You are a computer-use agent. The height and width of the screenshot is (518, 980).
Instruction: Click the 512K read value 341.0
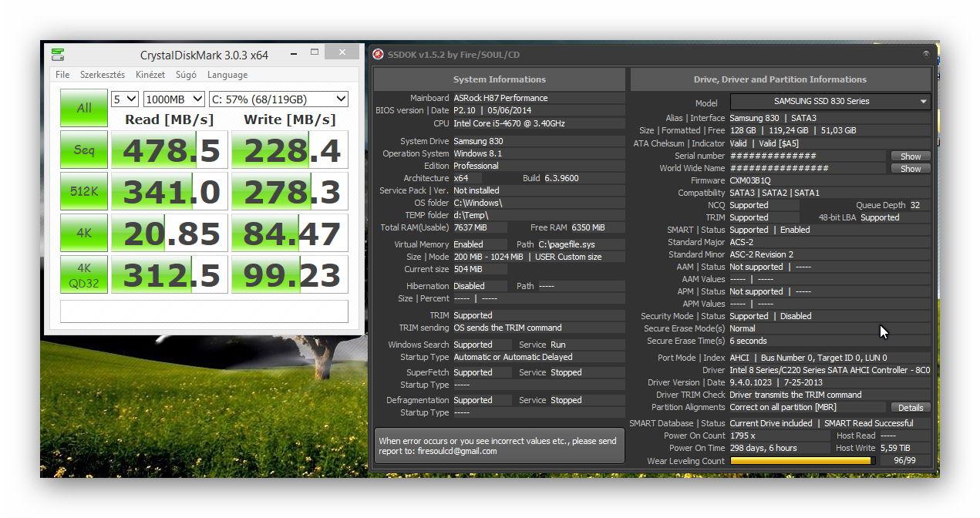point(170,192)
